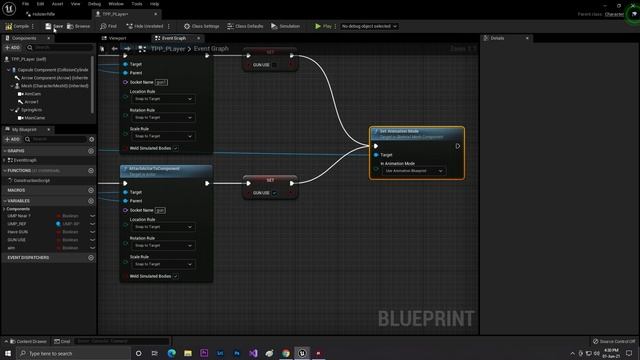
Task: Click the Compile blueprint icon
Action: click(x=9, y=26)
